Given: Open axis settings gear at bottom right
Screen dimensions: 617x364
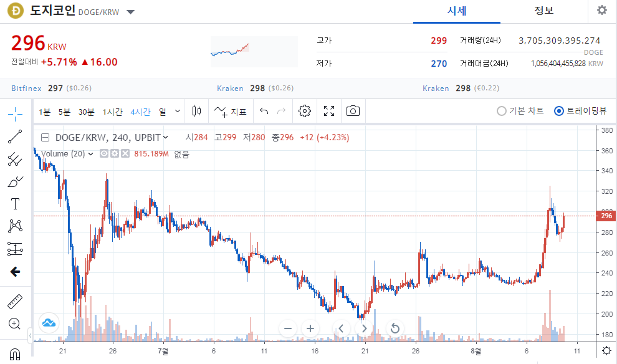Looking at the screenshot, I should [x=607, y=351].
